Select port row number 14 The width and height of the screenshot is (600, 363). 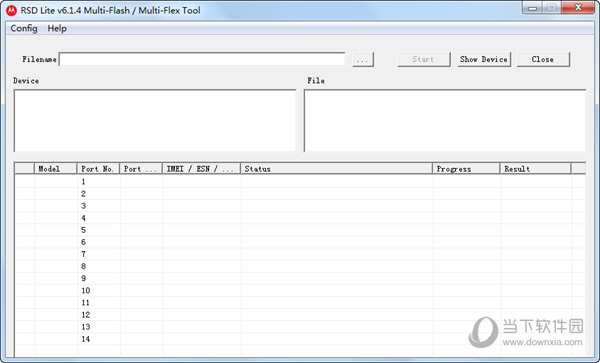pyautogui.click(x=300, y=339)
